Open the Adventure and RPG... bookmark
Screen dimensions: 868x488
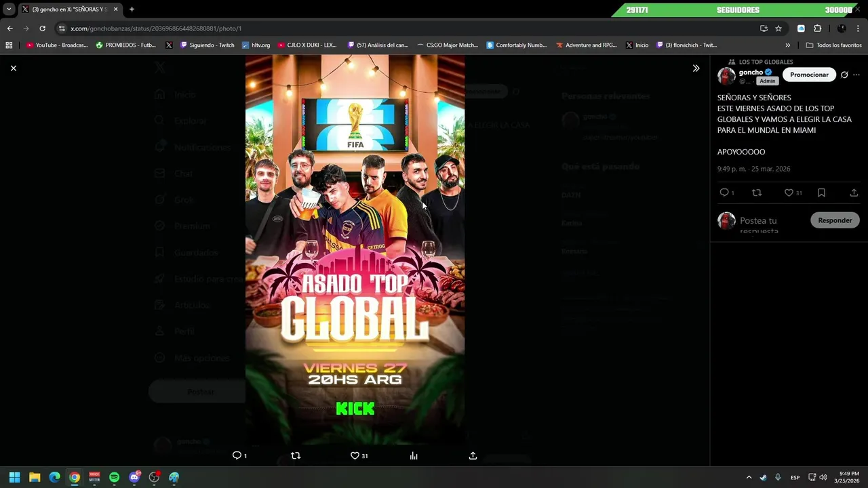[587, 45]
